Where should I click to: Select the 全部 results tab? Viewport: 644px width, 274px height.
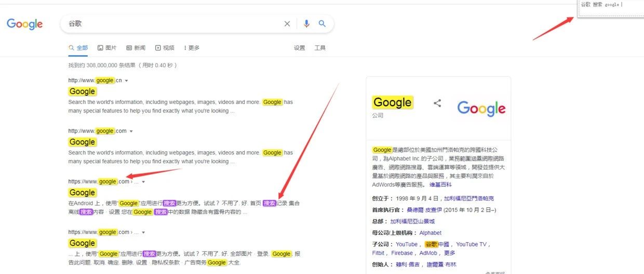coord(78,48)
